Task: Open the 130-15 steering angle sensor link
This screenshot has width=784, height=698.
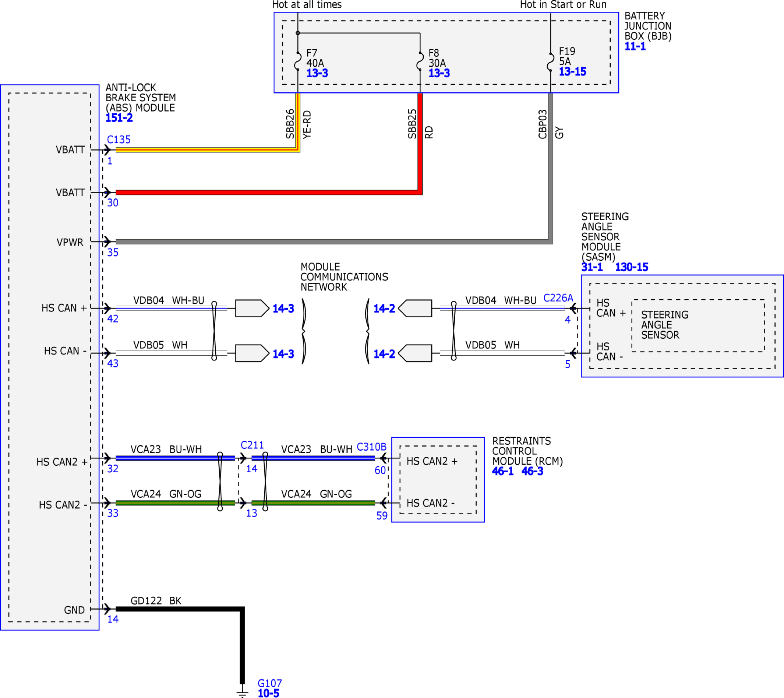Action: pos(631,267)
